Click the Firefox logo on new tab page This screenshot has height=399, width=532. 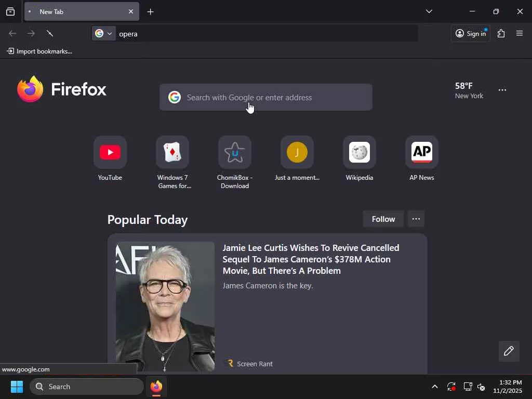pos(62,89)
